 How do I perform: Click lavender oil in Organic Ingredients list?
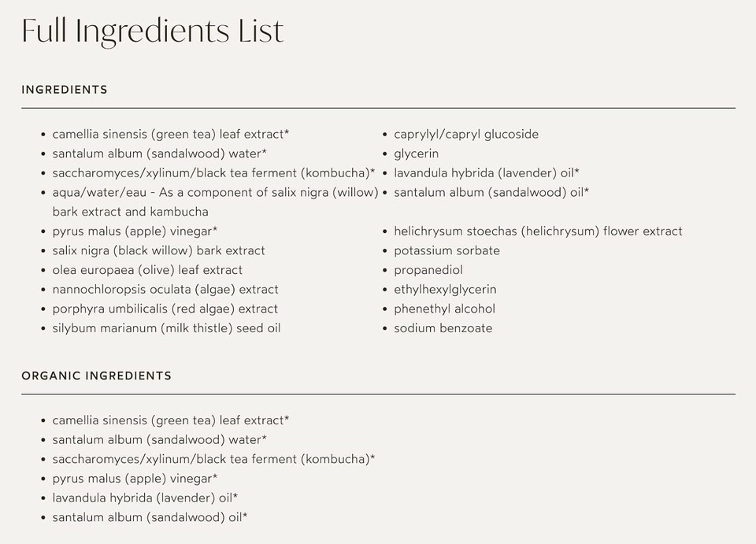point(145,498)
